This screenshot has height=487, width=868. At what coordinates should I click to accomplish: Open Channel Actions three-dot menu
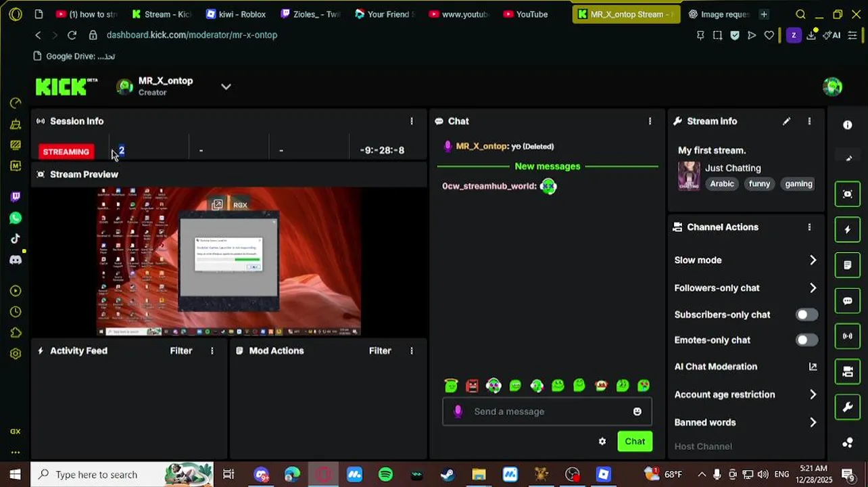pos(809,227)
